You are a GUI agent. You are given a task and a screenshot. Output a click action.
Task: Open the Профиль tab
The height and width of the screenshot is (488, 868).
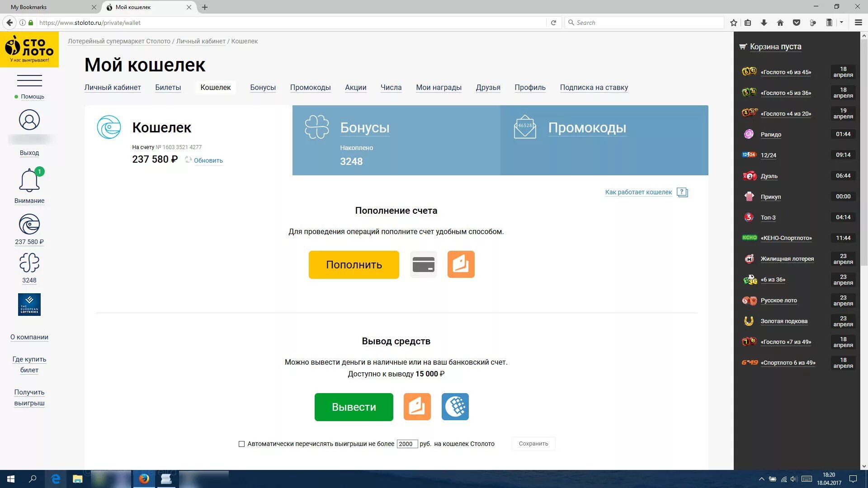click(x=530, y=88)
